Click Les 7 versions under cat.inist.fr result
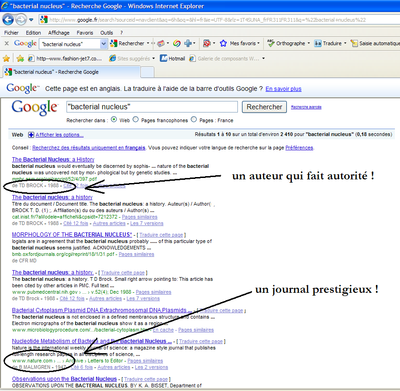The image size is (400, 391). [147, 223]
